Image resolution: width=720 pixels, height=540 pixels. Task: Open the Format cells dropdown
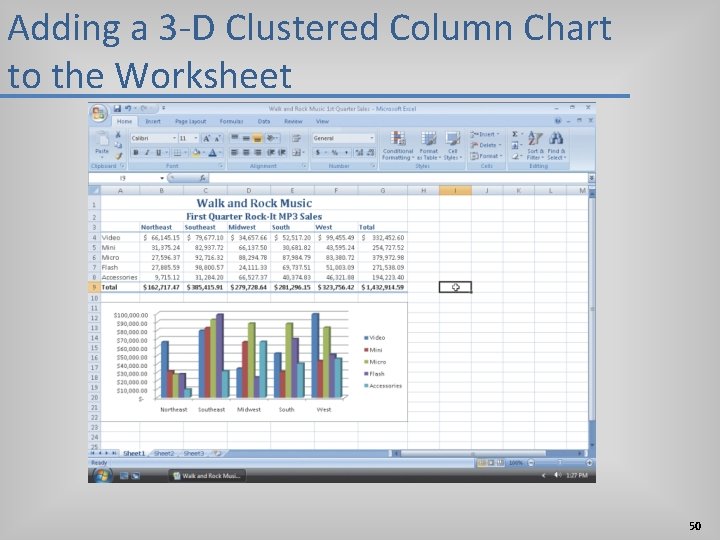(x=486, y=156)
